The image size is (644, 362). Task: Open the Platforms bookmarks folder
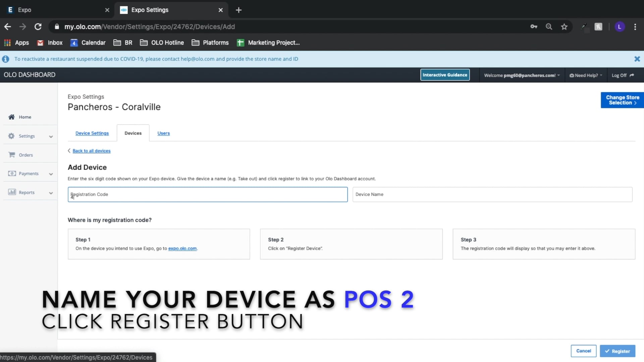point(210,43)
